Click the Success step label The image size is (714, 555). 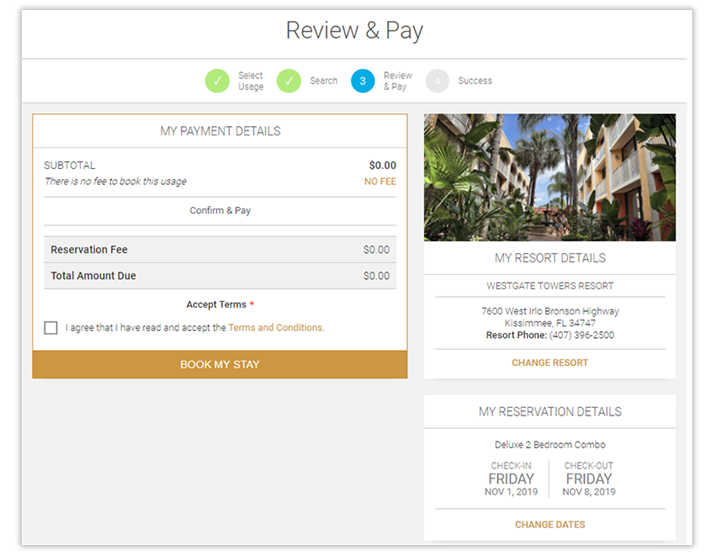475,81
